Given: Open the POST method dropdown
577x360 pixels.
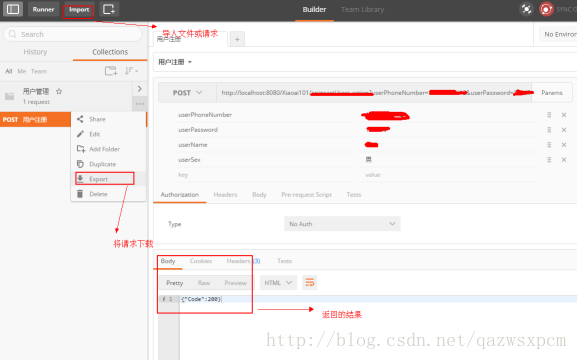Looking at the screenshot, I should tap(187, 93).
